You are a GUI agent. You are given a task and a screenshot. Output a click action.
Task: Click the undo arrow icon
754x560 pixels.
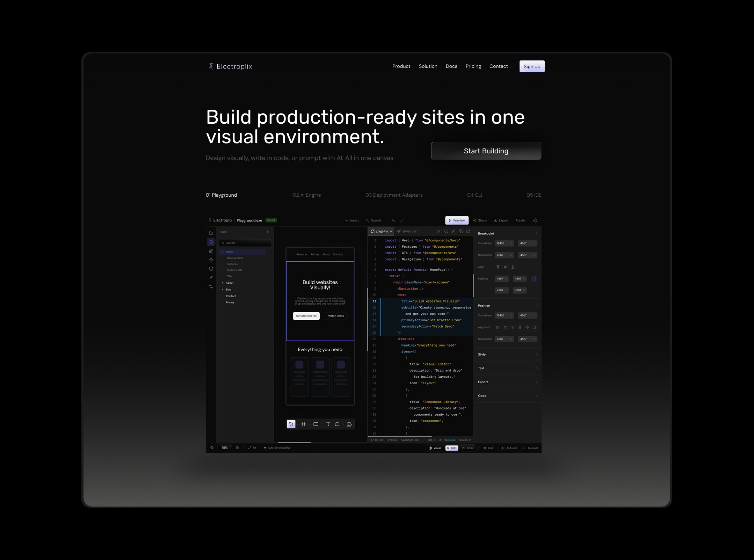(x=393, y=220)
